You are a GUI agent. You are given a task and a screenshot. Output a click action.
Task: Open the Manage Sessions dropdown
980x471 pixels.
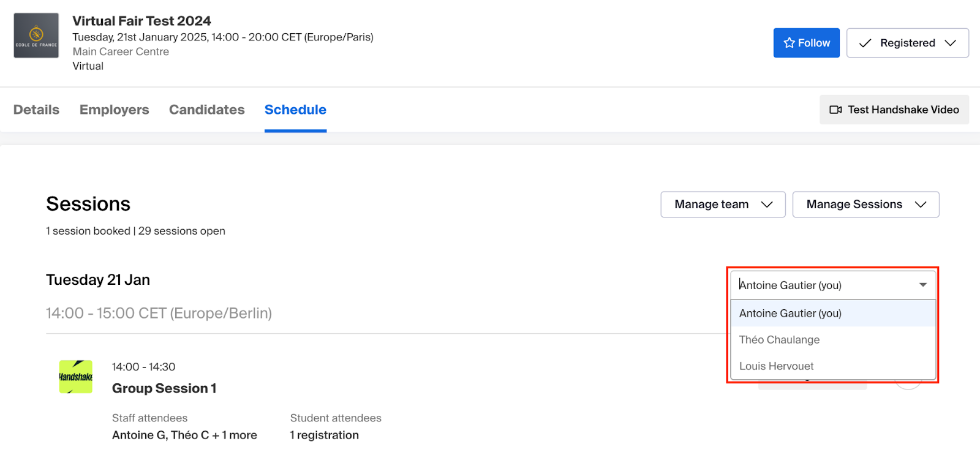pyautogui.click(x=865, y=205)
